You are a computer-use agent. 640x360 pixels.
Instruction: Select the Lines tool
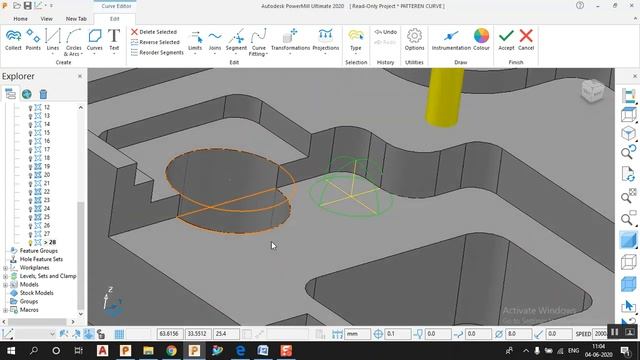53,41
